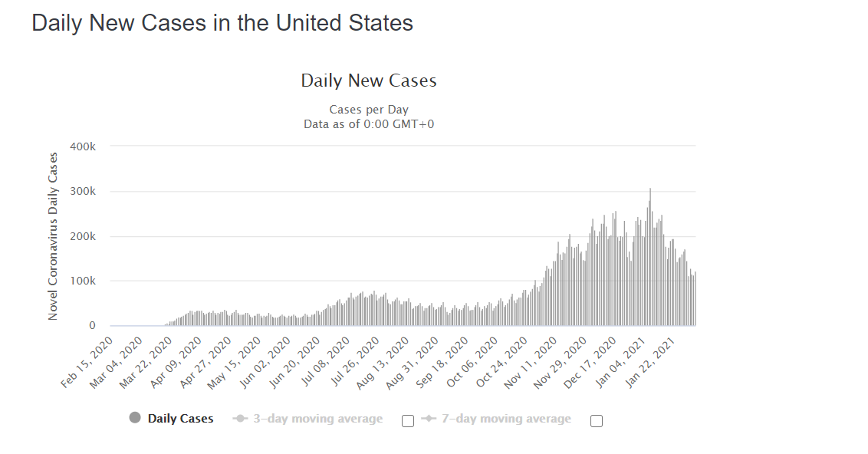Image resolution: width=868 pixels, height=454 pixels.
Task: Click the Jan 22, 2021 axis label
Action: pyautogui.click(x=651, y=361)
